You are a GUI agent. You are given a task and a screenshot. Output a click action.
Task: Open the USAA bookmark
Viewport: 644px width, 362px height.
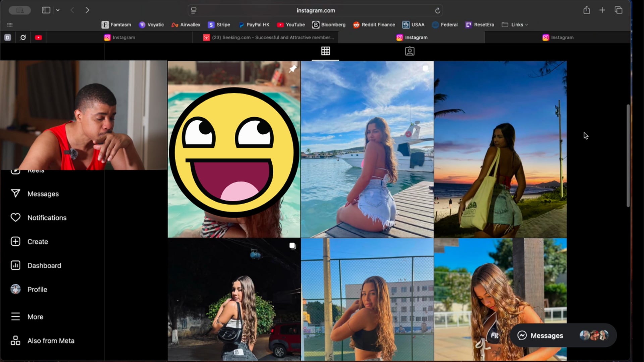pos(413,24)
